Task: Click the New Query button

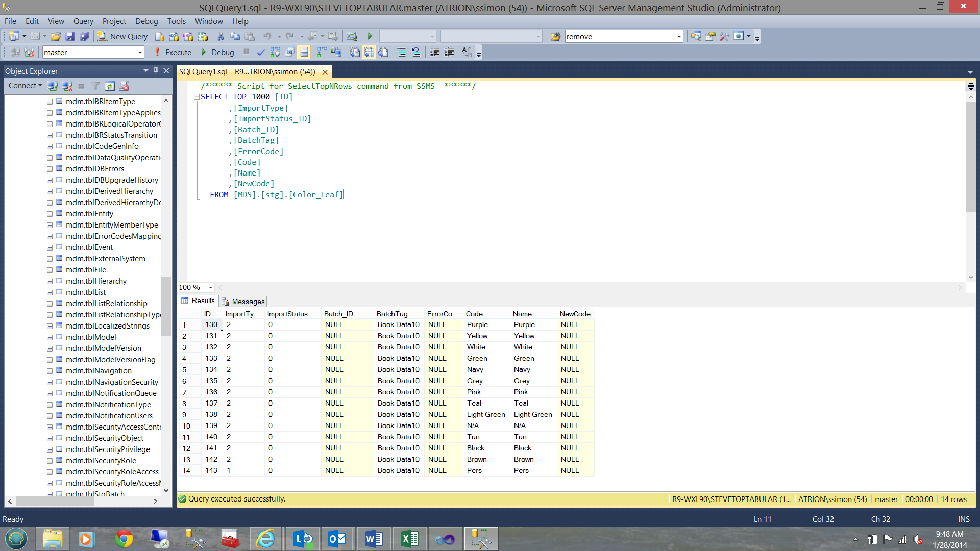Action: 123,36
